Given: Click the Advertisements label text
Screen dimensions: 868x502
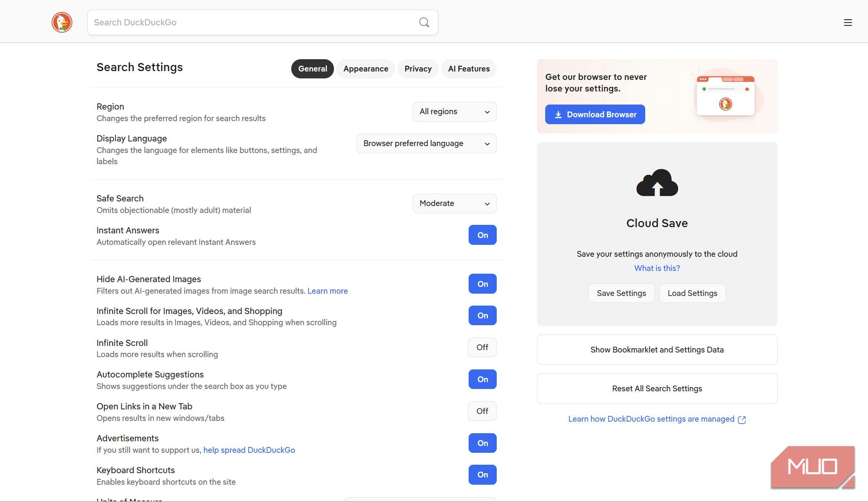Looking at the screenshot, I should [x=127, y=438].
